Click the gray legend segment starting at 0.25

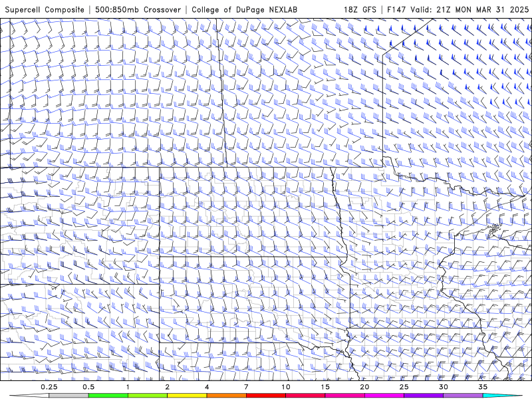[x=68, y=395]
